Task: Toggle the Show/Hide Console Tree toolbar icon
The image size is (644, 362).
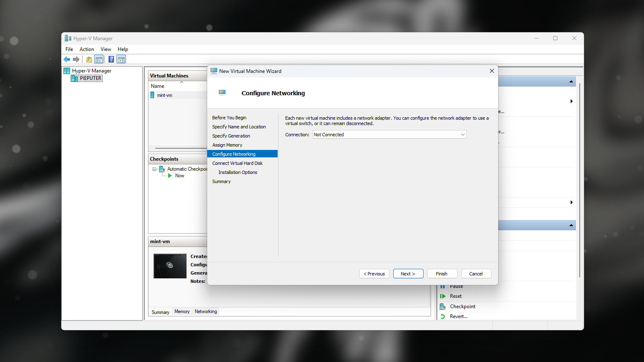Action: [x=99, y=59]
